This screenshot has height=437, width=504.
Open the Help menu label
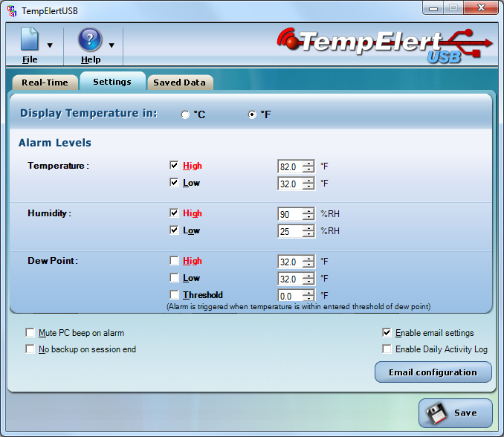[91, 59]
